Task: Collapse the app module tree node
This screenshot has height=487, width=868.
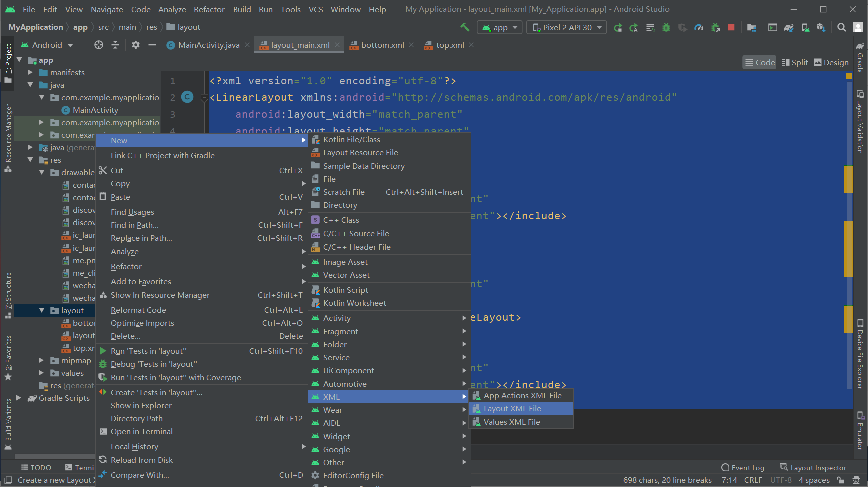Action: tap(19, 60)
